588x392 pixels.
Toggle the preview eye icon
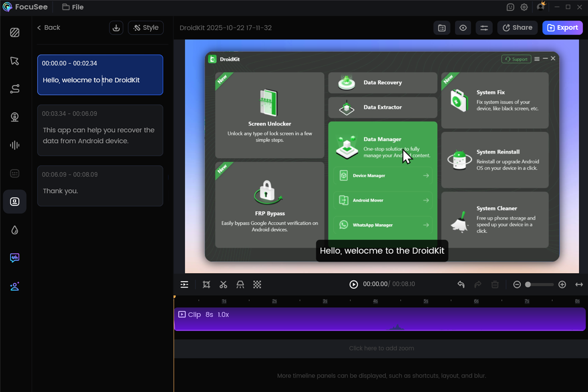pos(463,28)
